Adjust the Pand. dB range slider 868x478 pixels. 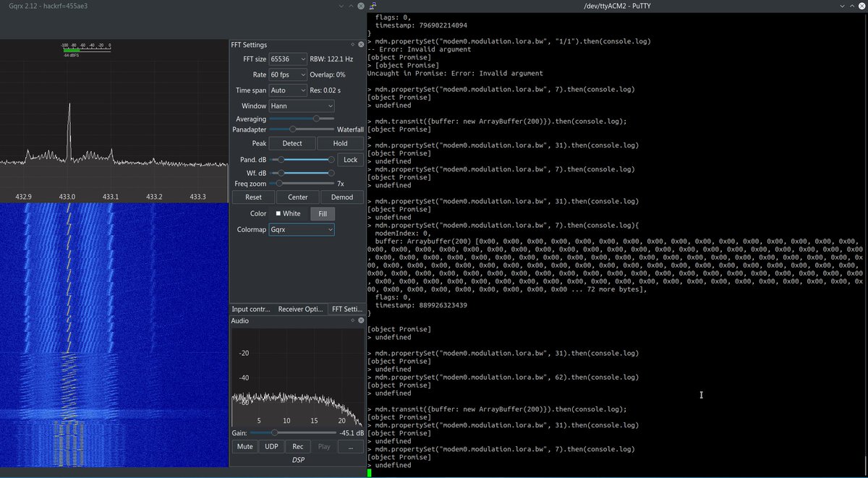tap(302, 160)
